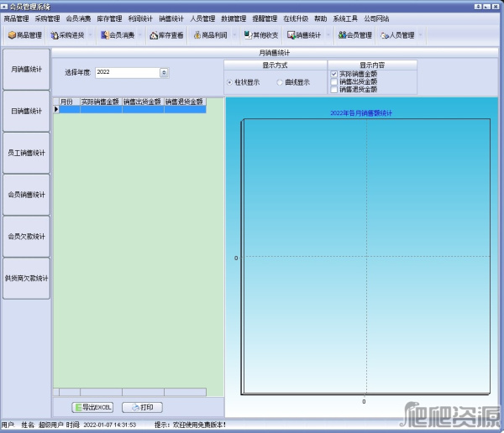The width and height of the screenshot is (504, 433).
Task: Open the 库存管理 menu
Action: pyautogui.click(x=109, y=18)
